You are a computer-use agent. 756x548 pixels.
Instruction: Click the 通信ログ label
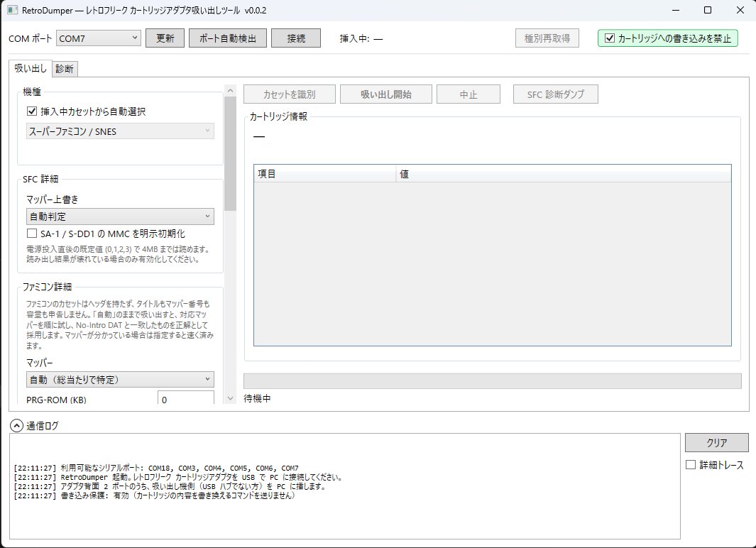(43, 426)
